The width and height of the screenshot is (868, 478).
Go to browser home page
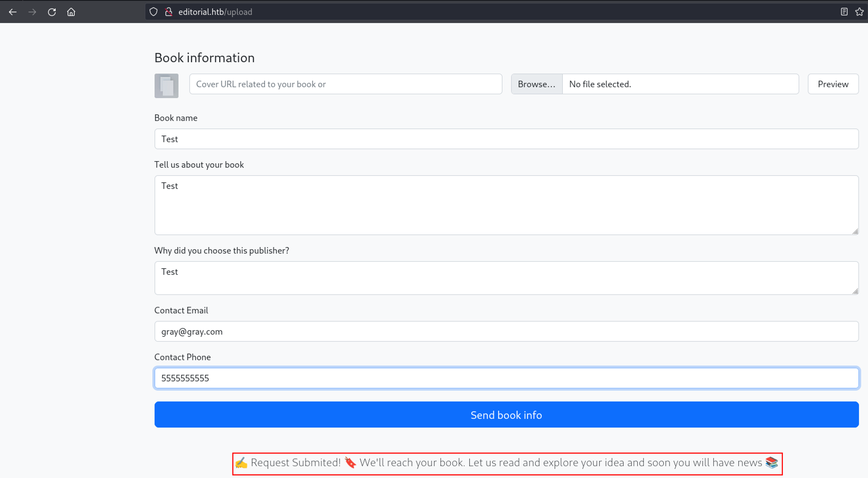(x=71, y=12)
